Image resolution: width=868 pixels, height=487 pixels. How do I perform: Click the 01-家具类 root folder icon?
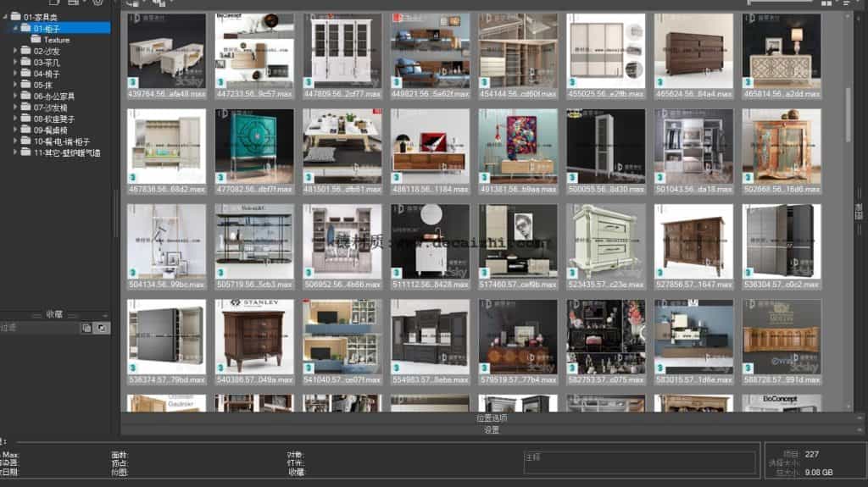pyautogui.click(x=16, y=16)
